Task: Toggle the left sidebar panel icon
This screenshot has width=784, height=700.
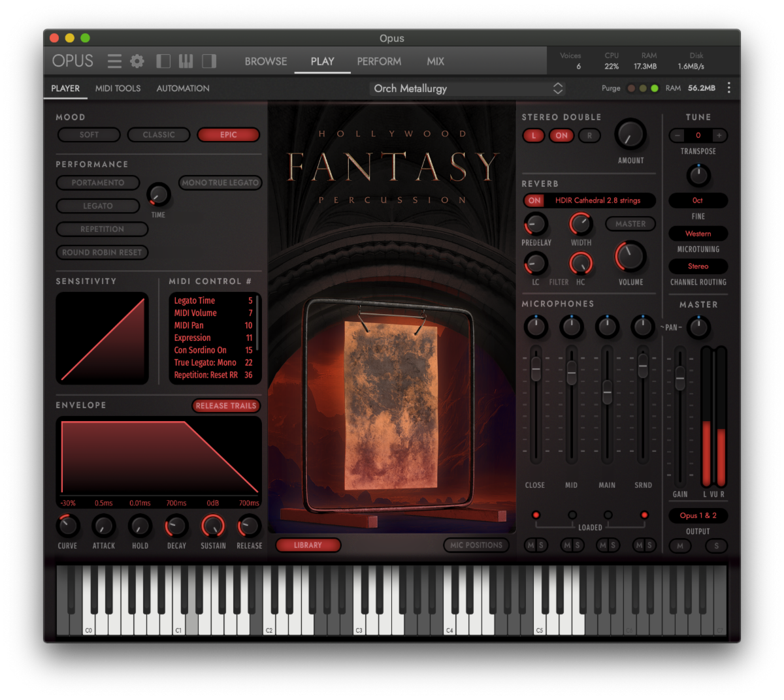Action: point(163,61)
